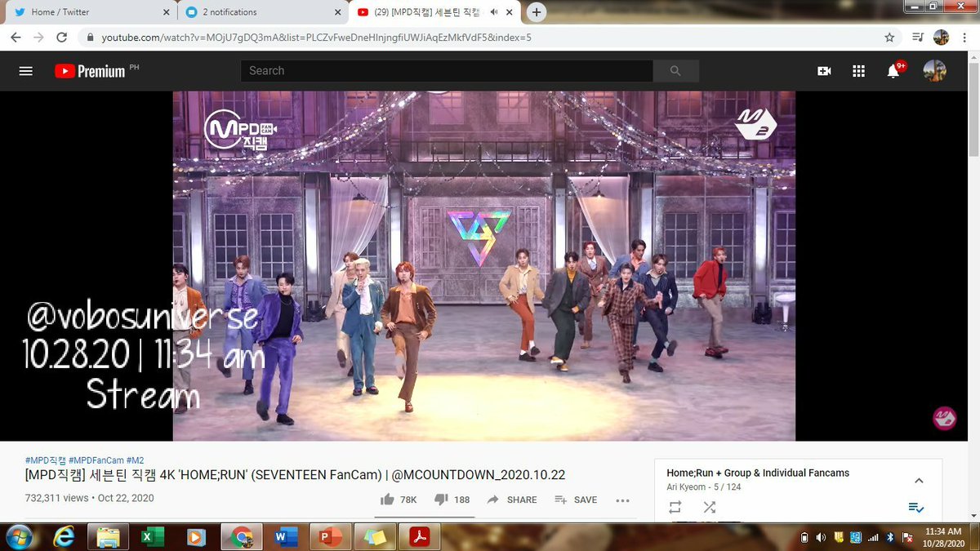The image size is (980, 551).
Task: Mute tab via speaker icon on YouTube tab
Action: point(495,12)
